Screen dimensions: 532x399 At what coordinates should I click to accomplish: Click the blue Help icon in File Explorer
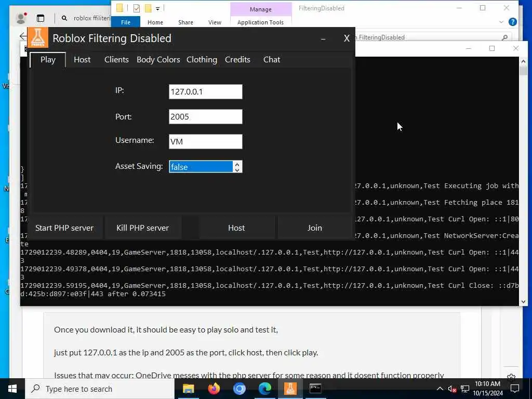(513, 22)
